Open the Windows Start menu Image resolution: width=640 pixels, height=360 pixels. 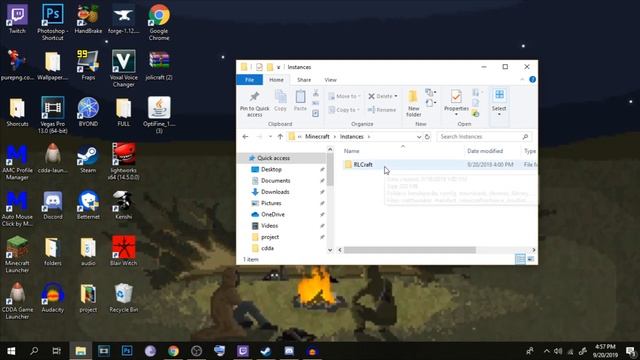(11, 351)
